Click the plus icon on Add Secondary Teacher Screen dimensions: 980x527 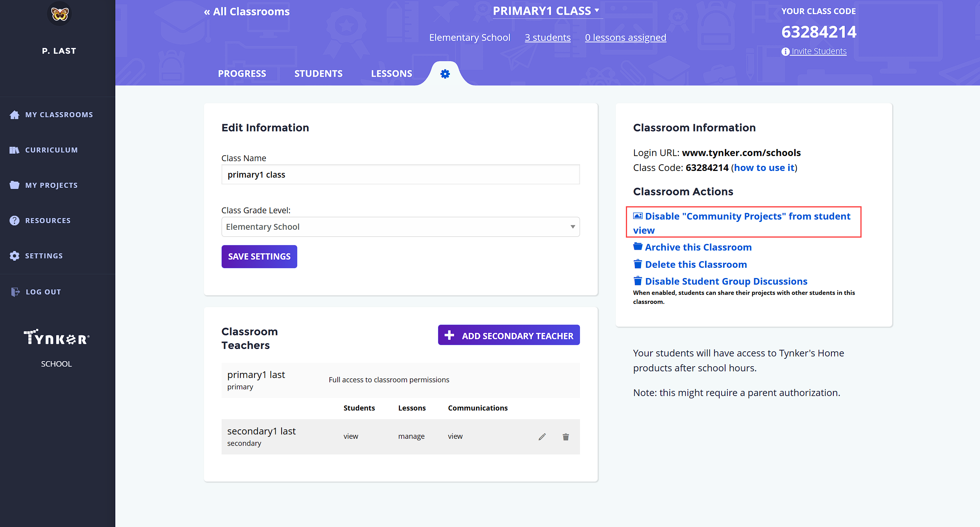pos(449,335)
